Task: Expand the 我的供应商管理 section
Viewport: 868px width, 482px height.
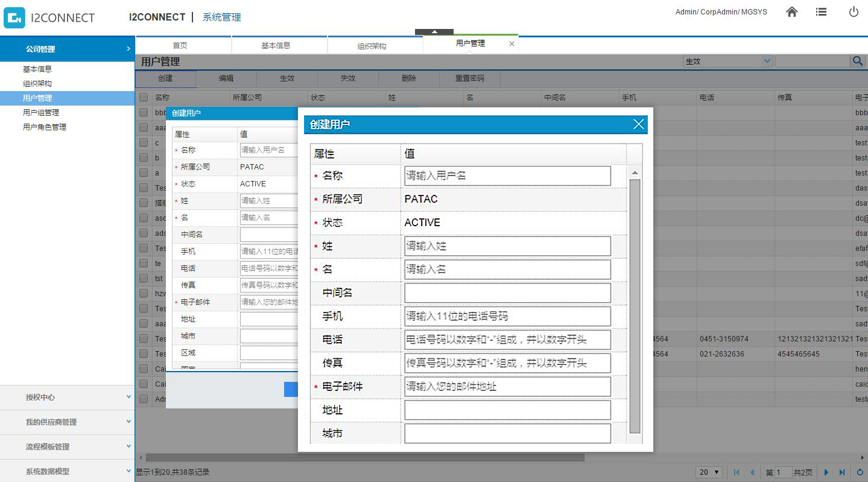Action: coord(67,422)
